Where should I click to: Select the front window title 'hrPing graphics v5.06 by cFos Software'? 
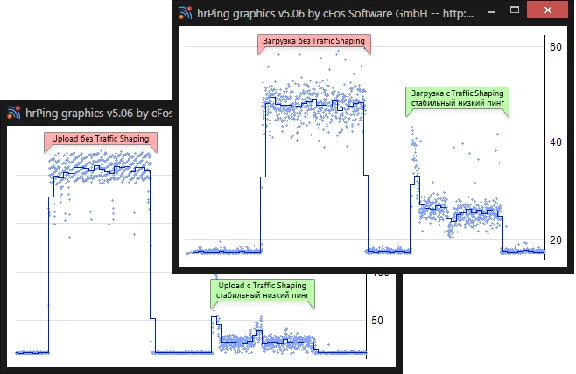(x=312, y=13)
